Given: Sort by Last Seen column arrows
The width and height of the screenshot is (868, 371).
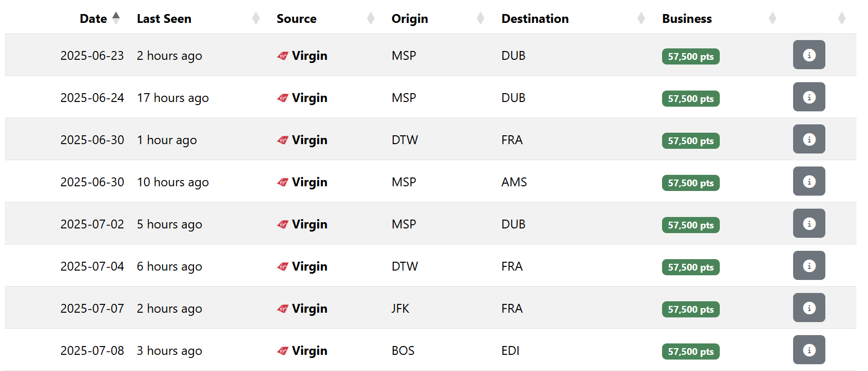Looking at the screenshot, I should 256,18.
